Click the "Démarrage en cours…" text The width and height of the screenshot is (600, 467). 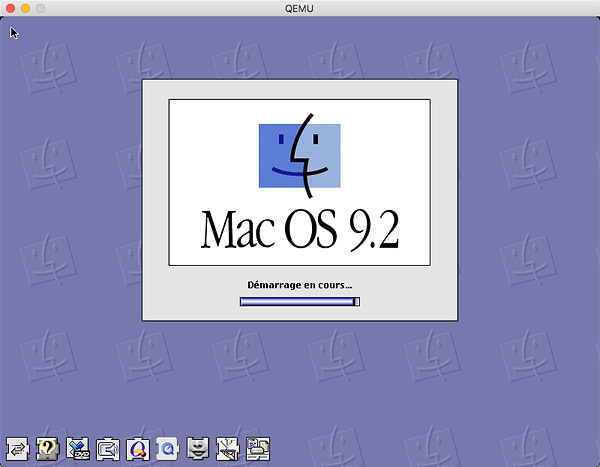click(x=300, y=285)
